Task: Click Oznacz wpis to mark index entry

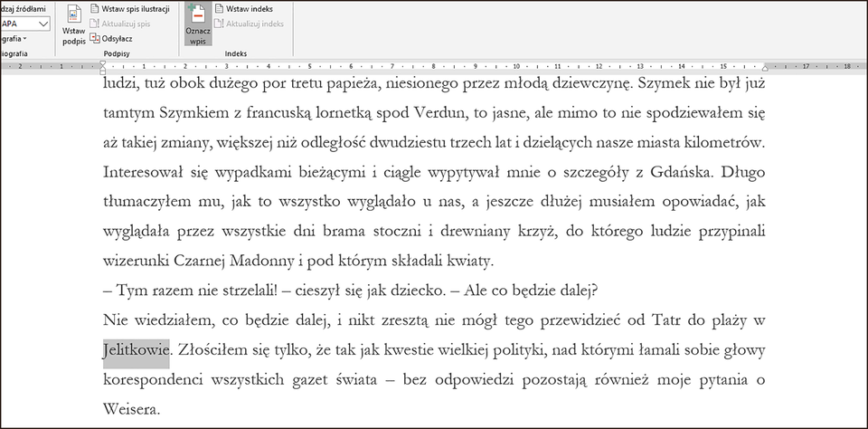Action: [x=198, y=24]
